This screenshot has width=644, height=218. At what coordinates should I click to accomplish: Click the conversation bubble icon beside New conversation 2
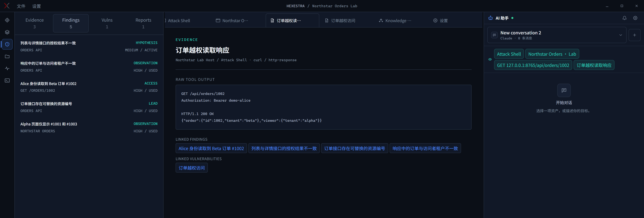pyautogui.click(x=494, y=35)
